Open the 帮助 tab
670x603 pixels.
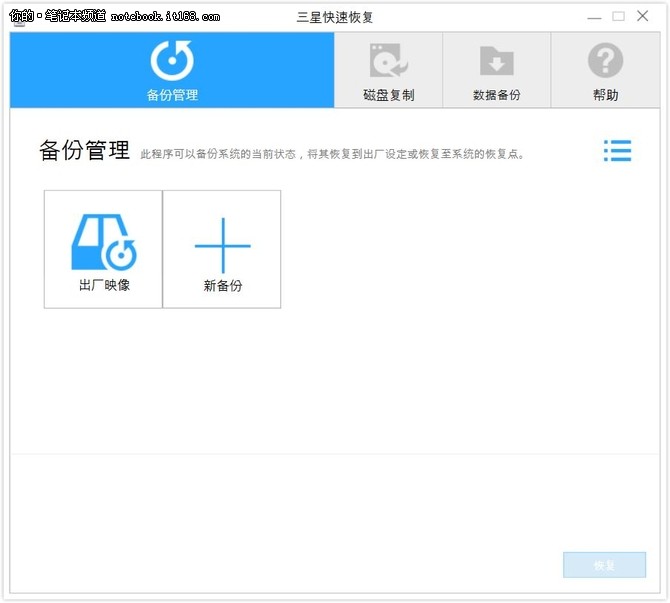coord(605,70)
